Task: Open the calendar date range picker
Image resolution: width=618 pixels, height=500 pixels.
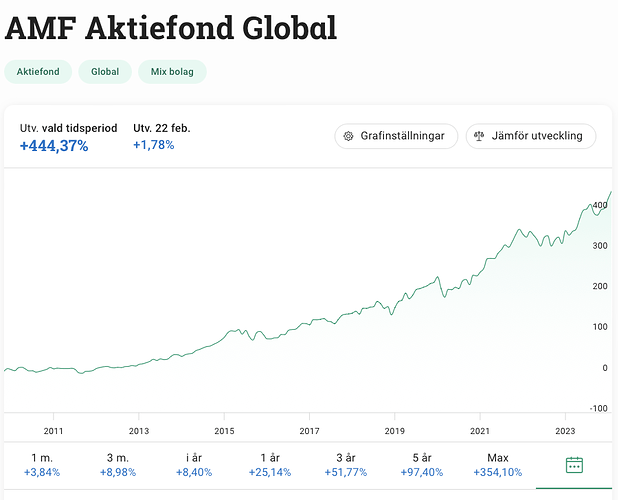Action: point(574,464)
